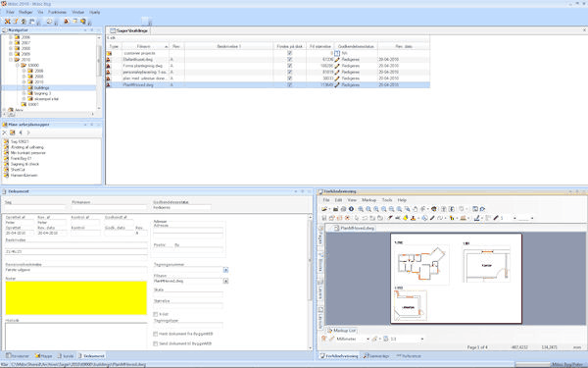Switch to the Mappe tab

[44, 355]
